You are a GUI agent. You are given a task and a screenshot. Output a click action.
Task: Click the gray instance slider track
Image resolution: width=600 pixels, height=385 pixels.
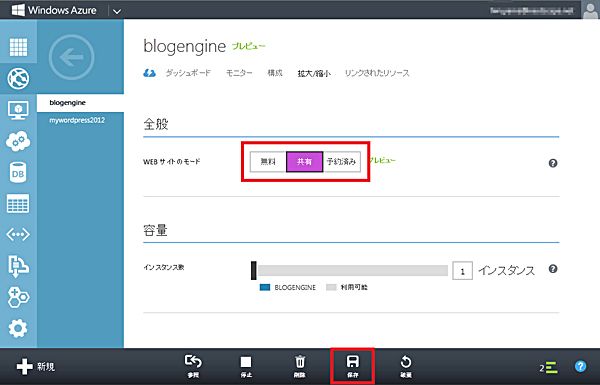(x=353, y=271)
